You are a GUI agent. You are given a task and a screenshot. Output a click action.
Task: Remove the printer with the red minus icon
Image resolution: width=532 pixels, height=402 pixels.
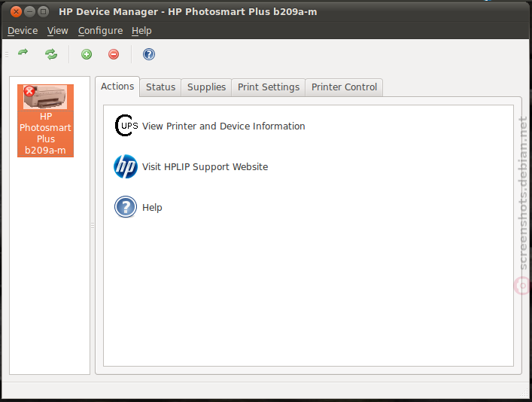click(x=114, y=54)
